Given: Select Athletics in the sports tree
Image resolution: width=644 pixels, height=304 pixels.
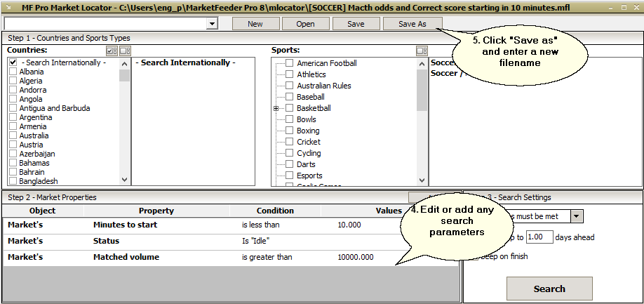Looking at the screenshot, I should click(311, 74).
